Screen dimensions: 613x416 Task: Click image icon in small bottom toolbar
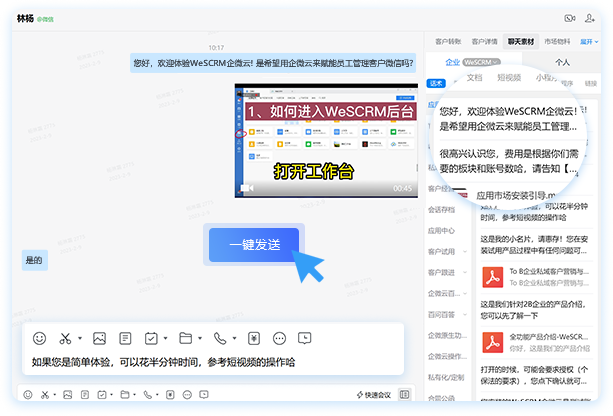(x=68, y=395)
